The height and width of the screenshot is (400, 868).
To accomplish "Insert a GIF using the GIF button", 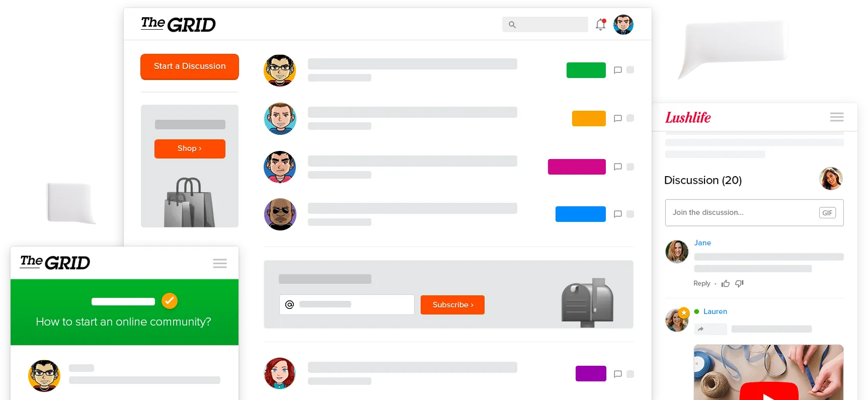I will point(827,213).
